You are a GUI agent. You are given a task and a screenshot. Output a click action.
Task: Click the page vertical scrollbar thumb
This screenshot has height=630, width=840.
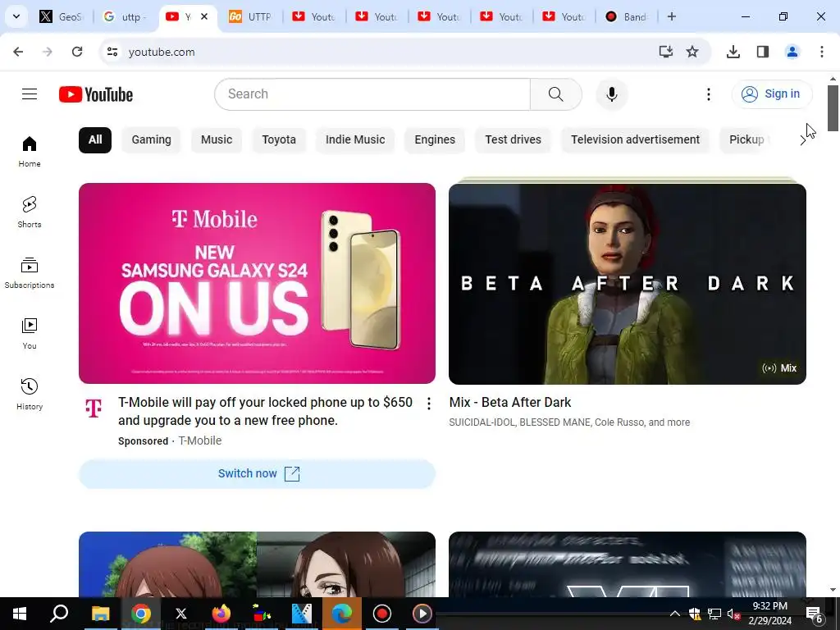point(833,107)
